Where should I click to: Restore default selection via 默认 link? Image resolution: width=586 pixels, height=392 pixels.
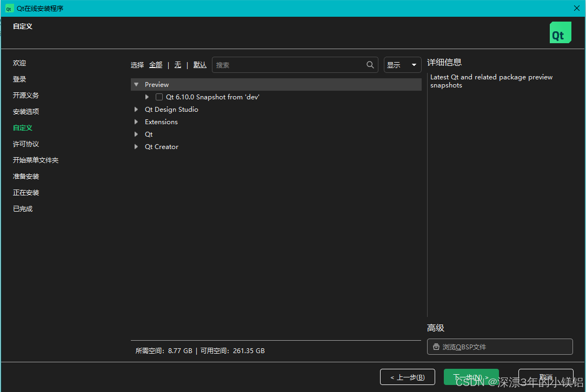pyautogui.click(x=200, y=65)
